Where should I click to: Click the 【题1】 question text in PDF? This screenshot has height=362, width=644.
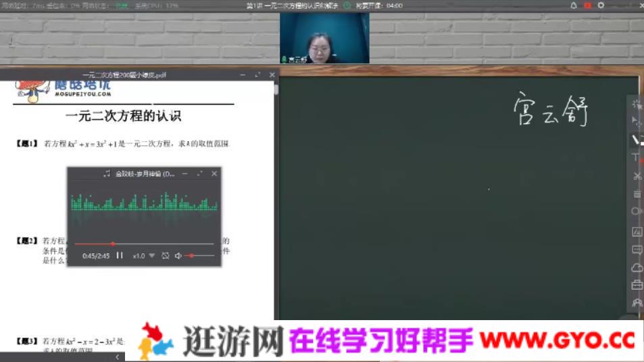(122, 144)
